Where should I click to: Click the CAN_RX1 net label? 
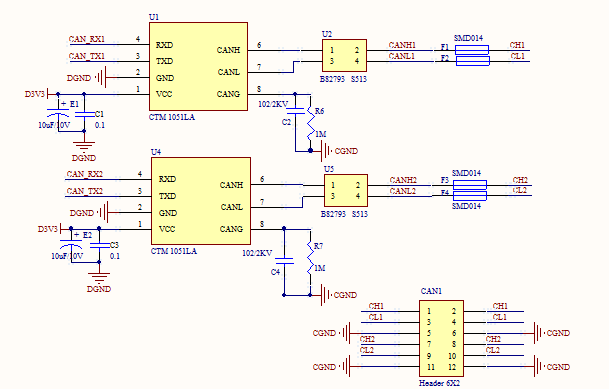click(87, 39)
